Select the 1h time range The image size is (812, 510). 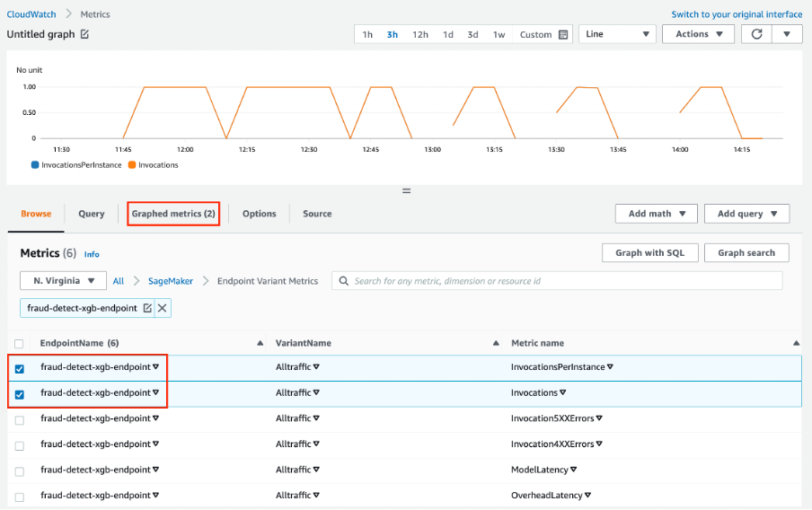[x=367, y=35]
